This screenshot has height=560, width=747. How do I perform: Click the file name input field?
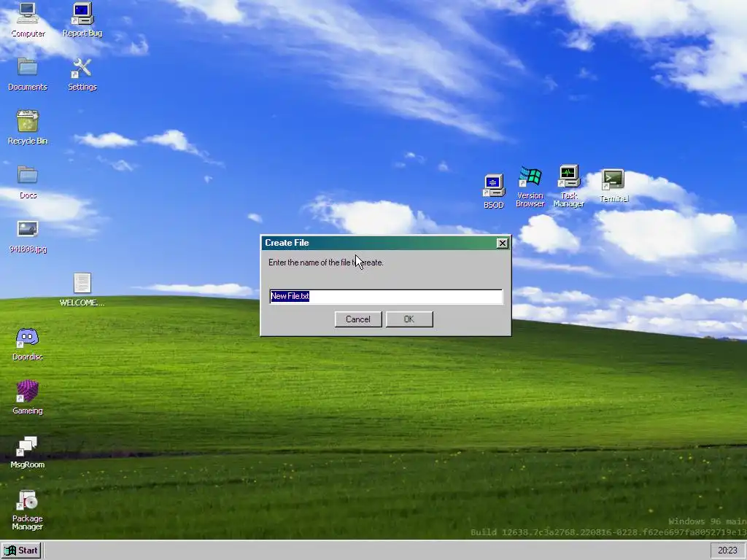(386, 296)
